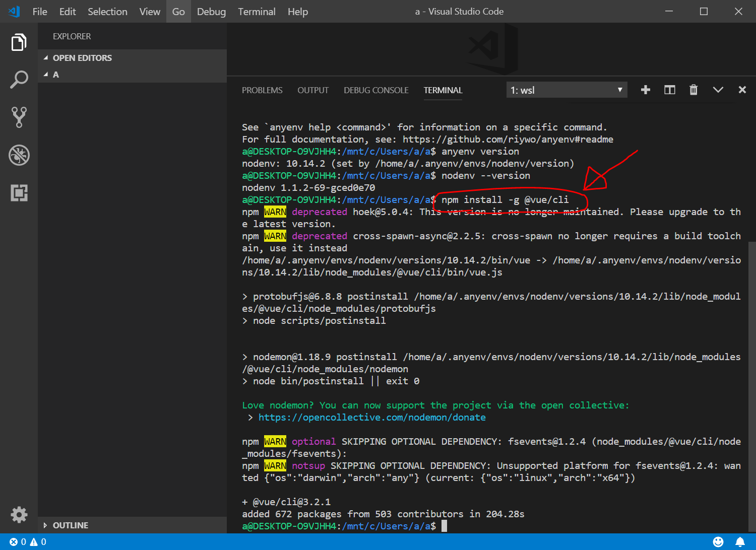
Task: Expand the Outline section
Action: point(132,525)
